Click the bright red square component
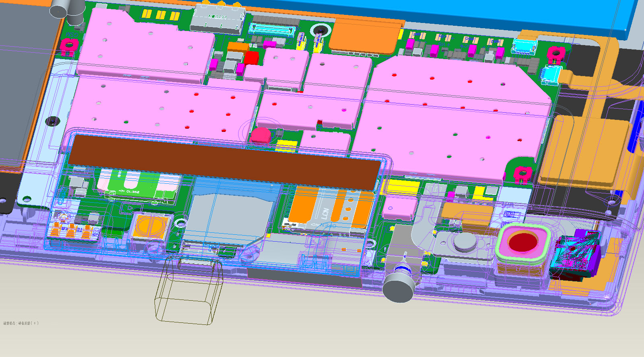The image size is (644, 357). click(x=251, y=58)
